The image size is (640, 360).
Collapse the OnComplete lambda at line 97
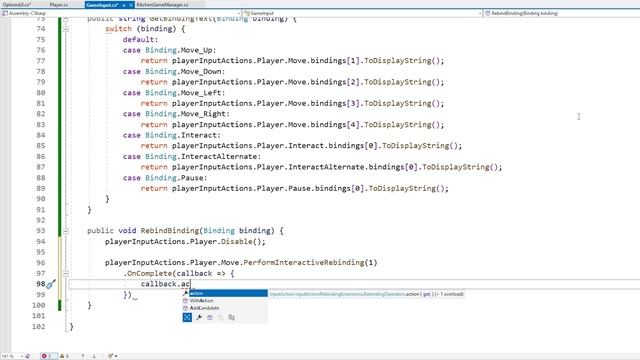point(66,273)
